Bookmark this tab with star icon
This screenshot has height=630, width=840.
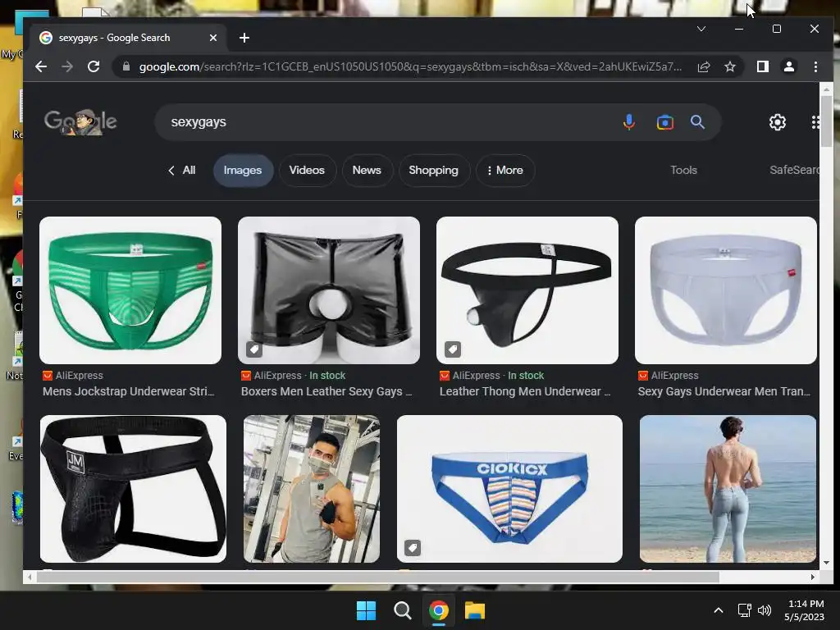coord(729,66)
